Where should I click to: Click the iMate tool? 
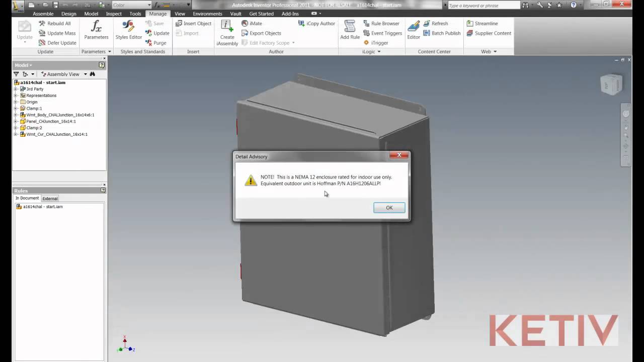[252, 24]
